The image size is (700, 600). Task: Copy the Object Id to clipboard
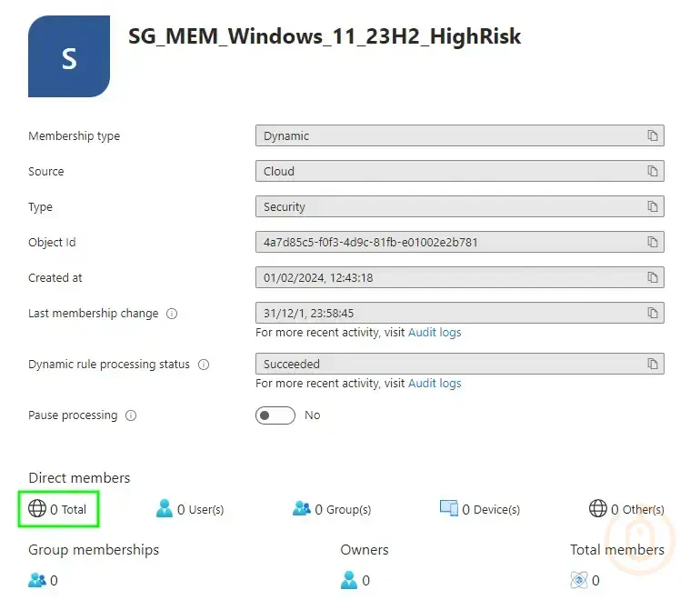(652, 242)
